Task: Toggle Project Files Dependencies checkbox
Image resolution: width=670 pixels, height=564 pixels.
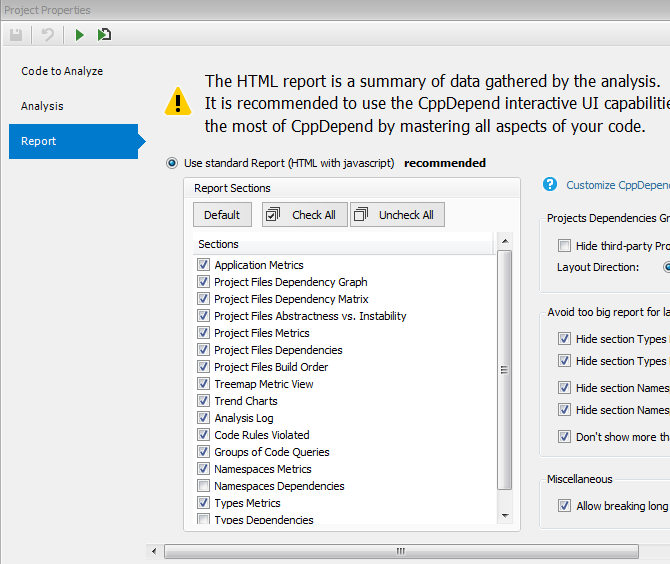Action: pyautogui.click(x=203, y=350)
